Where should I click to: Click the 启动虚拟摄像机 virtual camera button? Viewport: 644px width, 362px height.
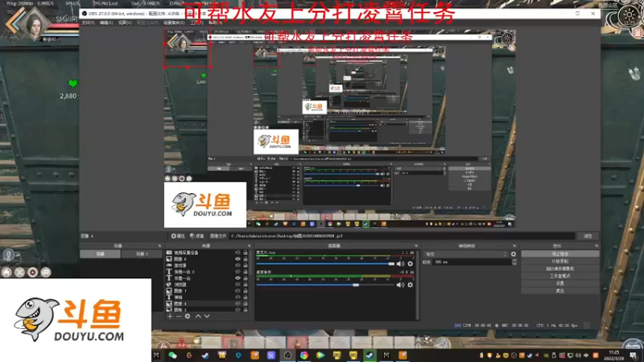559,269
